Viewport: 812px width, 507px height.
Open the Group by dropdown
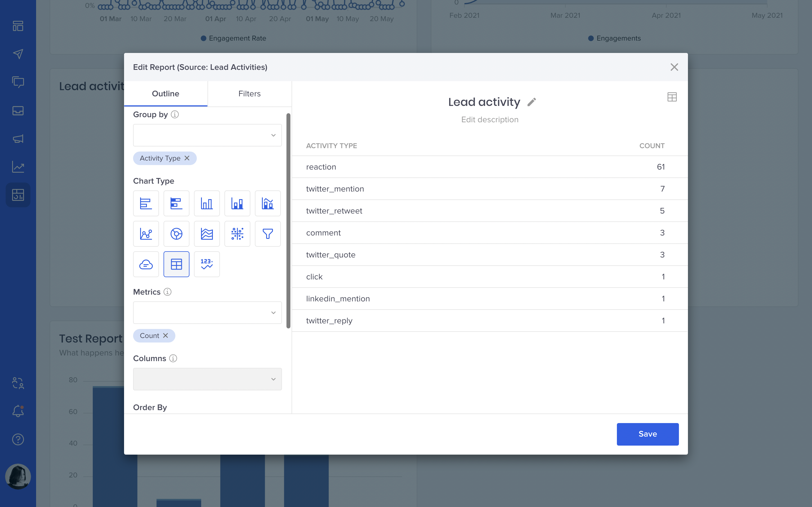[x=207, y=135]
